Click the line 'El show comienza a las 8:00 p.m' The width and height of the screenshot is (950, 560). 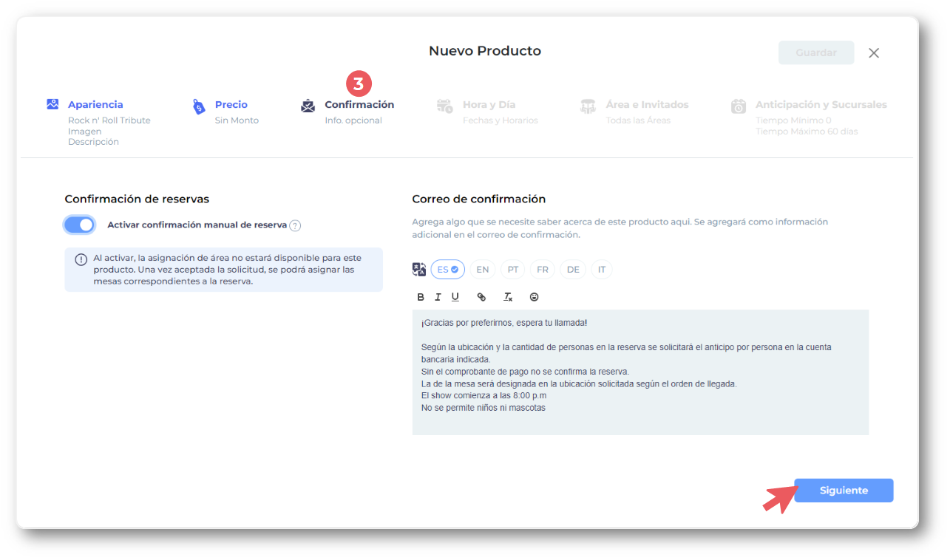tap(484, 395)
